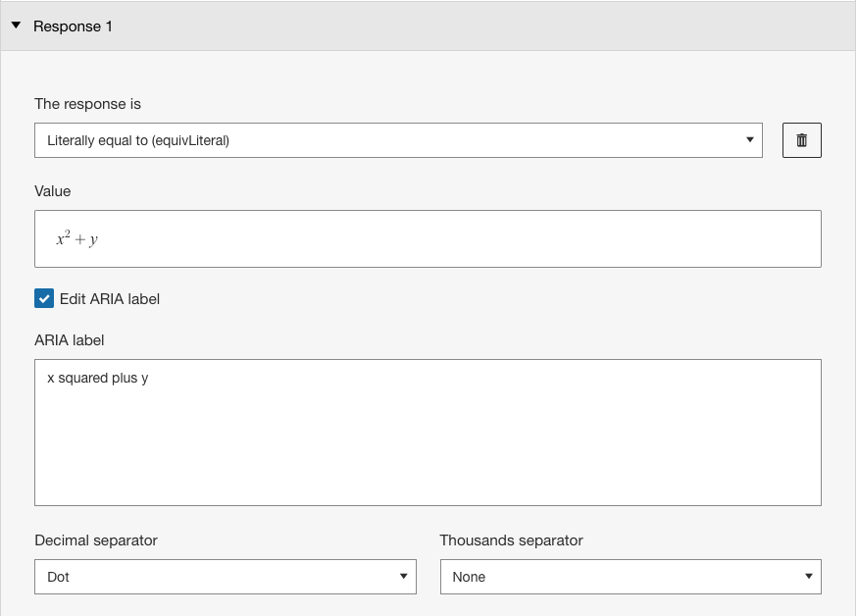Click the 'x squared plus y' text

point(97,379)
